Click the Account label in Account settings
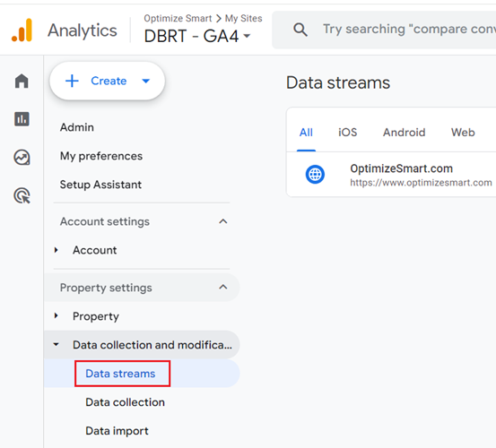The height and width of the screenshot is (448, 496). pos(94,250)
